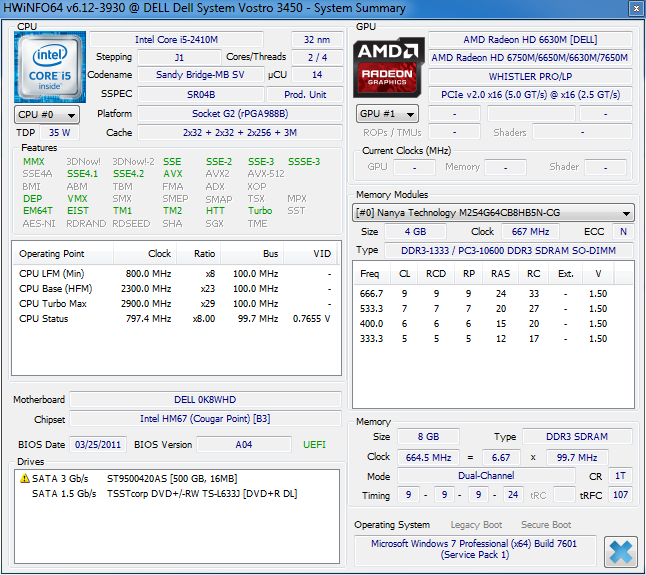The width and height of the screenshot is (646, 575).
Task: Click the HTT feature flag
Action: click(215, 210)
